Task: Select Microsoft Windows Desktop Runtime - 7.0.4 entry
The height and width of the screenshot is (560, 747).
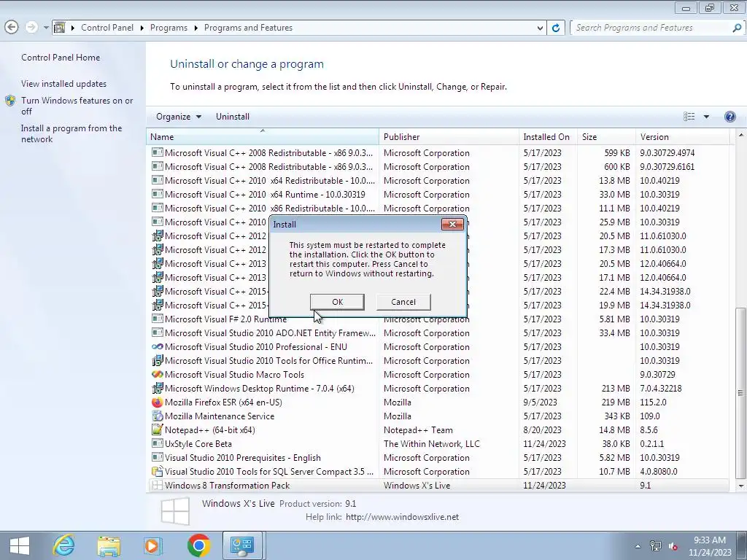Action: [x=438, y=389]
